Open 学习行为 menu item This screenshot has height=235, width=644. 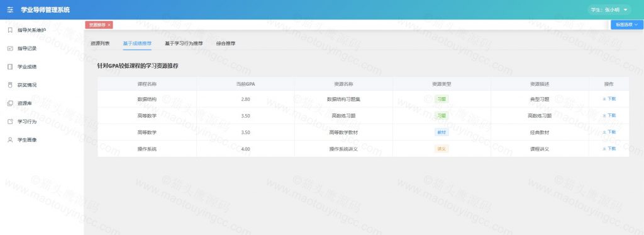[x=42, y=122]
